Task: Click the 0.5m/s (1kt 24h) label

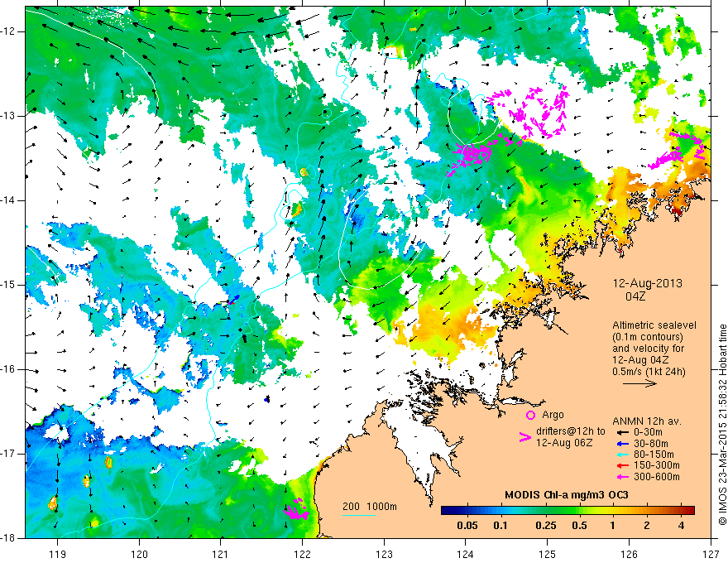Action: click(x=649, y=372)
